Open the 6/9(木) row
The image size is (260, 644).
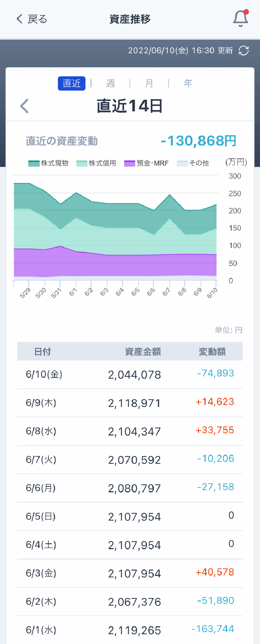click(x=130, y=403)
